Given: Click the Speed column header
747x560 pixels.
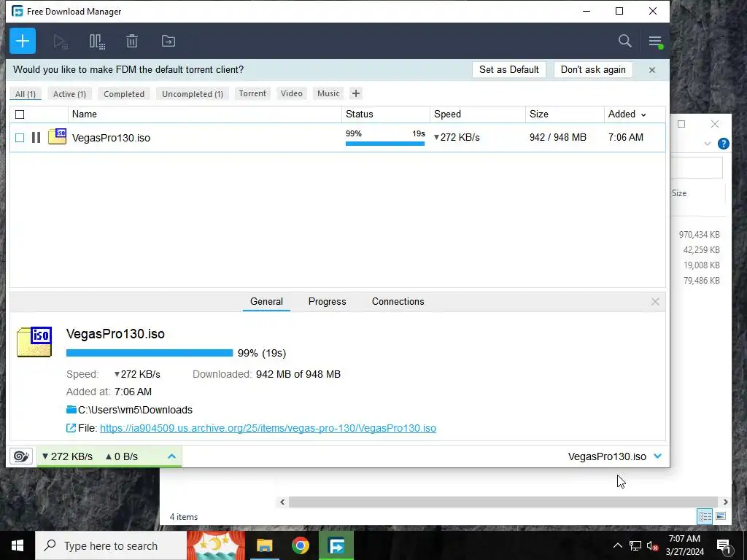Looking at the screenshot, I should pyautogui.click(x=478, y=114).
